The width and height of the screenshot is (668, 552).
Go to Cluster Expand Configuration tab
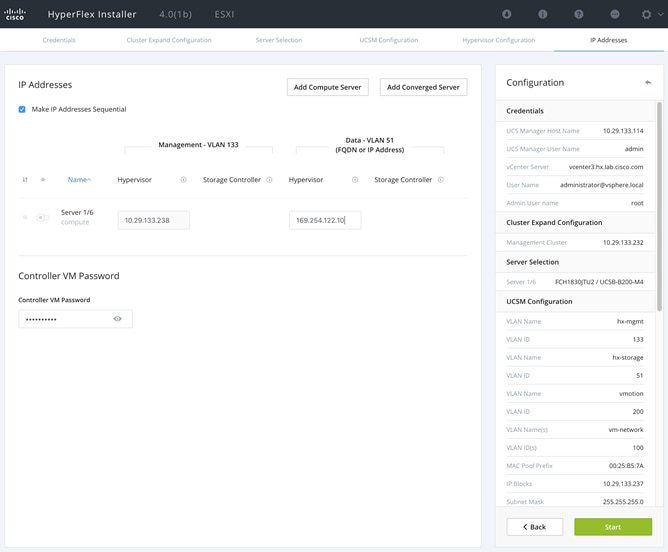169,40
